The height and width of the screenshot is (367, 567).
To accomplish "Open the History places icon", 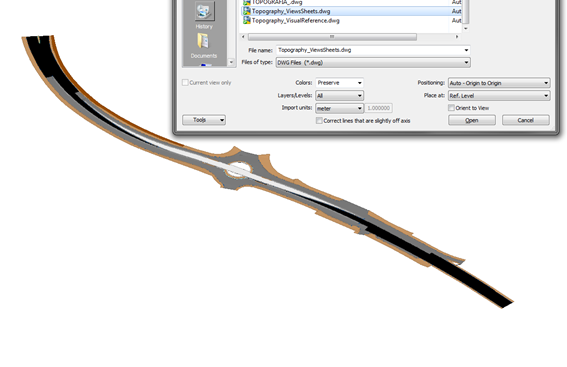I will pyautogui.click(x=204, y=12).
